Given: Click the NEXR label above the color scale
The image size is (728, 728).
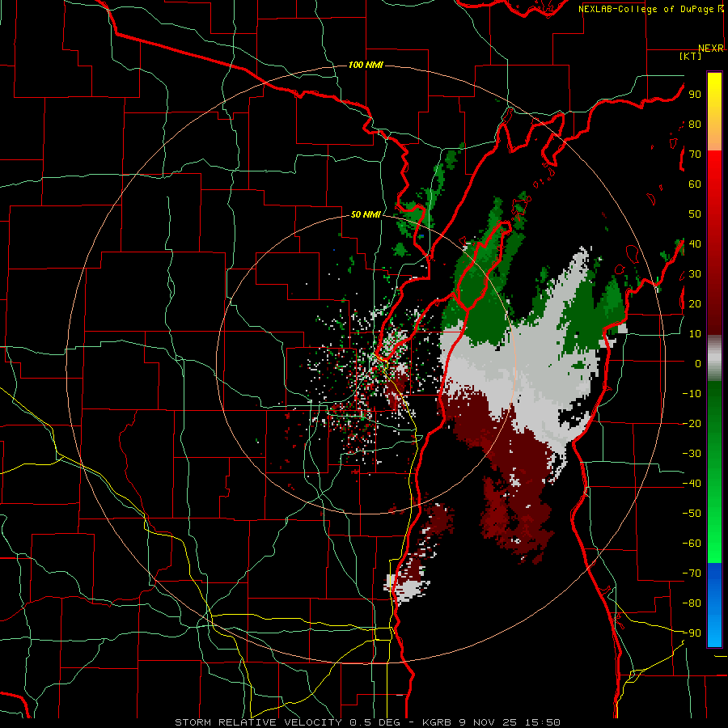Looking at the screenshot, I should (711, 49).
